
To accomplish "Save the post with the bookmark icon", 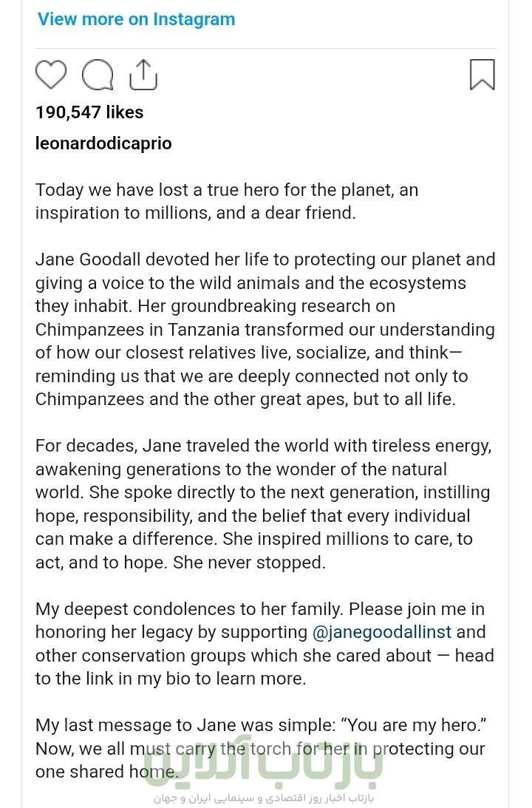I will point(482,75).
